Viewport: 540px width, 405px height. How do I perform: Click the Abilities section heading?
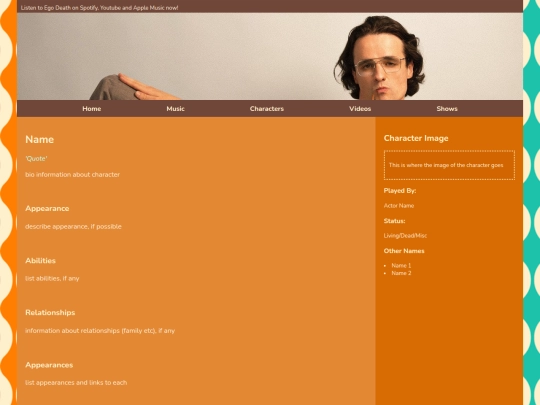[40, 261]
